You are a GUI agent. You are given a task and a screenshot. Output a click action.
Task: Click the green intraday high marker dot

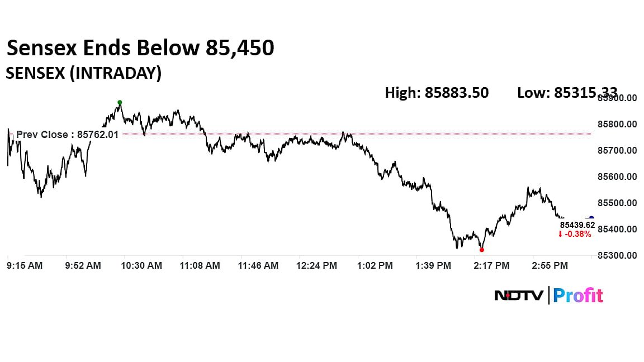point(120,102)
